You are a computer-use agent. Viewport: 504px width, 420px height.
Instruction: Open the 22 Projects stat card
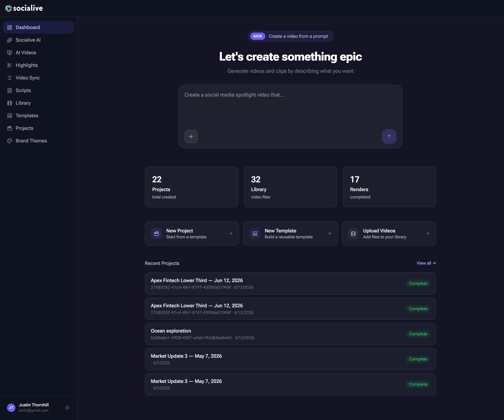(191, 187)
